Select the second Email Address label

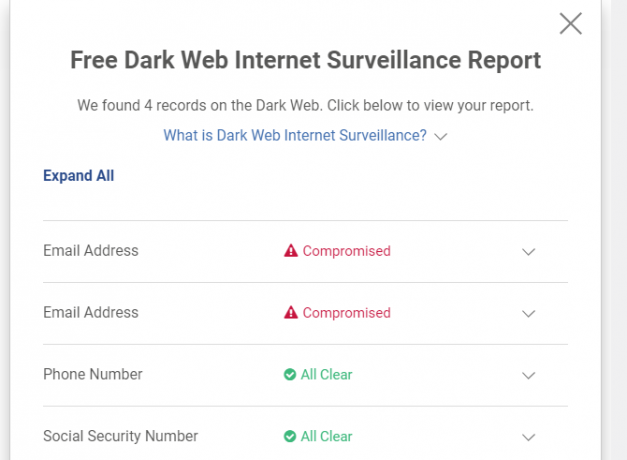91,312
